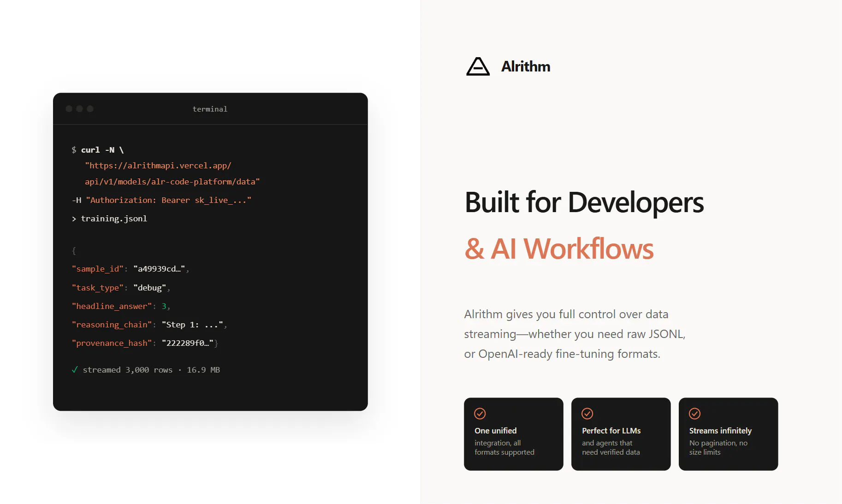Click the api/v1/models/alr-code-platform/data path line
The height and width of the screenshot is (504, 842).
[172, 182]
